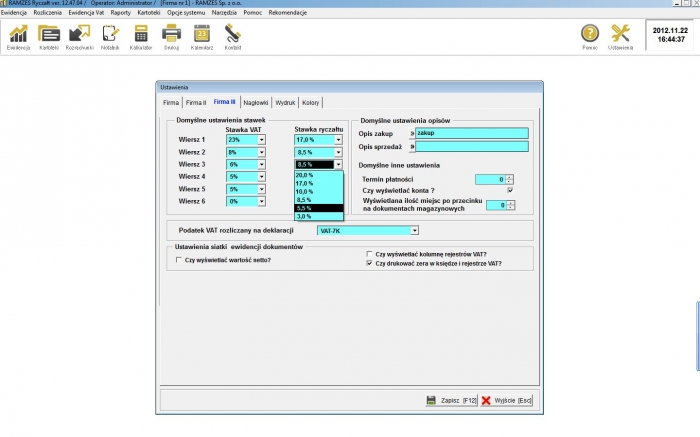The height and width of the screenshot is (437, 700).
Task: Open the Rozrachunki arrows icon
Action: (x=79, y=37)
